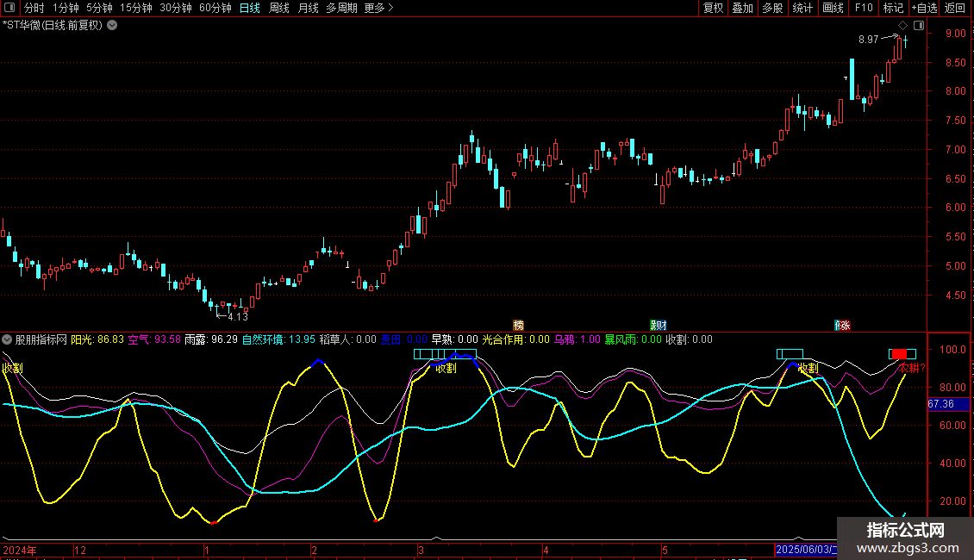Click the 12 month tick on the time axis
974x560 pixels.
pos(80,550)
